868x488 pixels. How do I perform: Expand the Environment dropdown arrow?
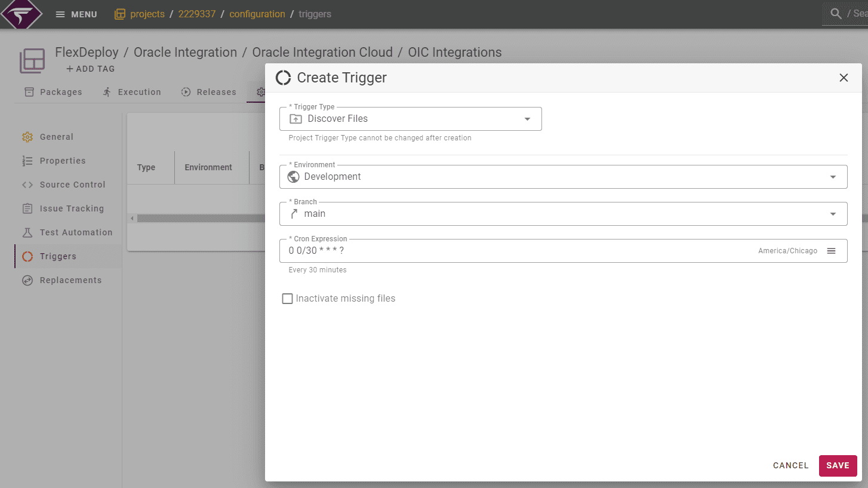[833, 177]
